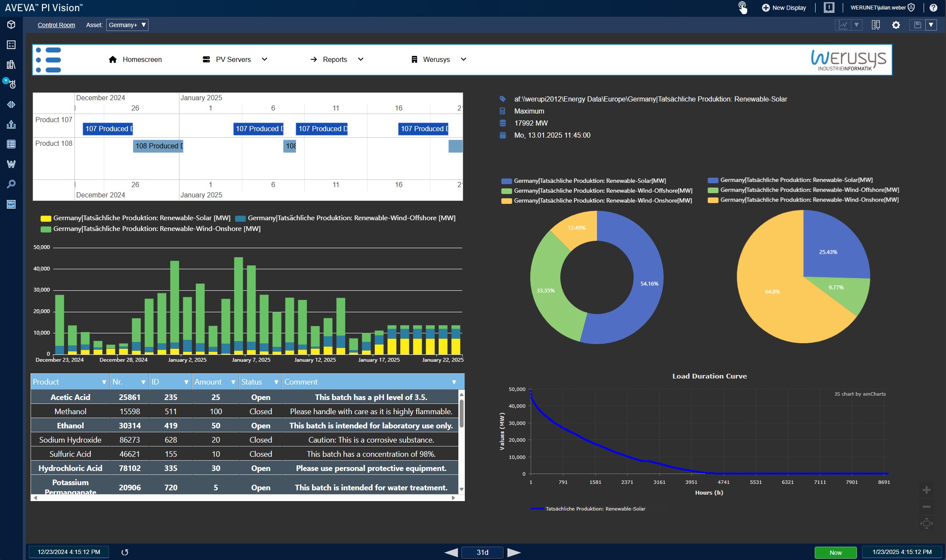Open display settings gear icon

point(896,25)
